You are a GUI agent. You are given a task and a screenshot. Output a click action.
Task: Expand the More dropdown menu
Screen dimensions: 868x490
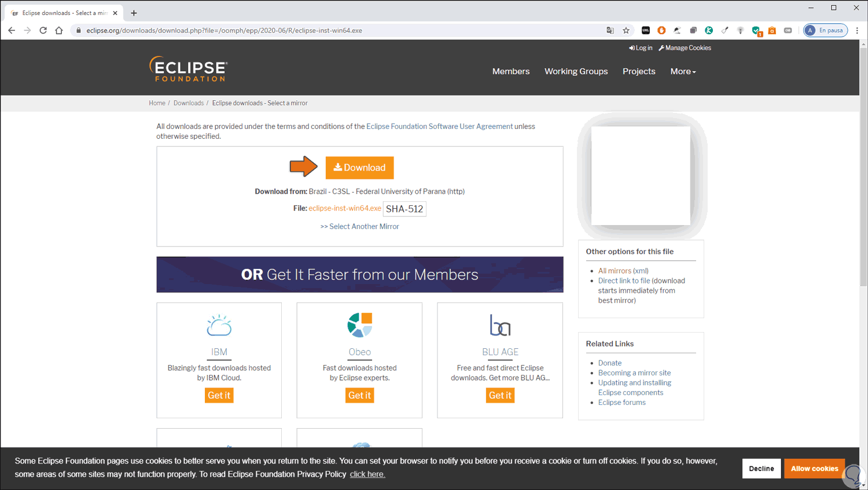click(x=683, y=71)
